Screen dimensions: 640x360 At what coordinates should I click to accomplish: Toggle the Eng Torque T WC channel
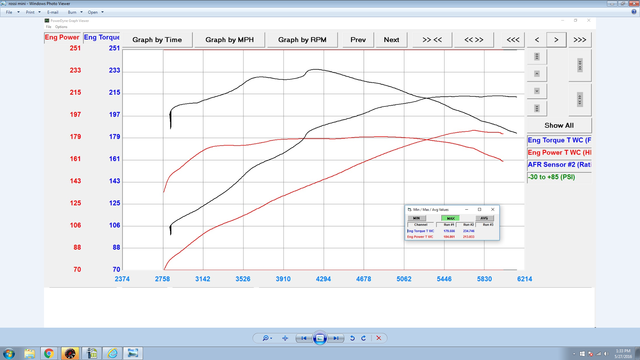559,140
